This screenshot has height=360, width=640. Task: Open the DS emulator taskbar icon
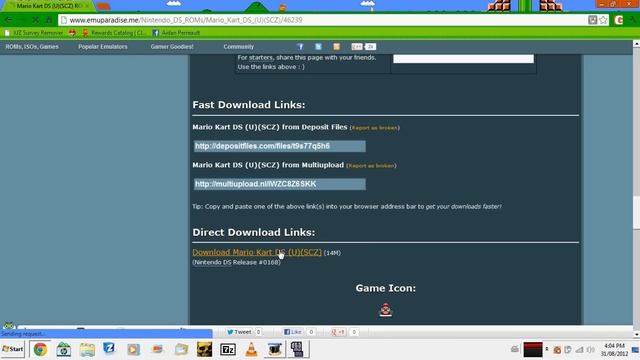click(x=298, y=349)
